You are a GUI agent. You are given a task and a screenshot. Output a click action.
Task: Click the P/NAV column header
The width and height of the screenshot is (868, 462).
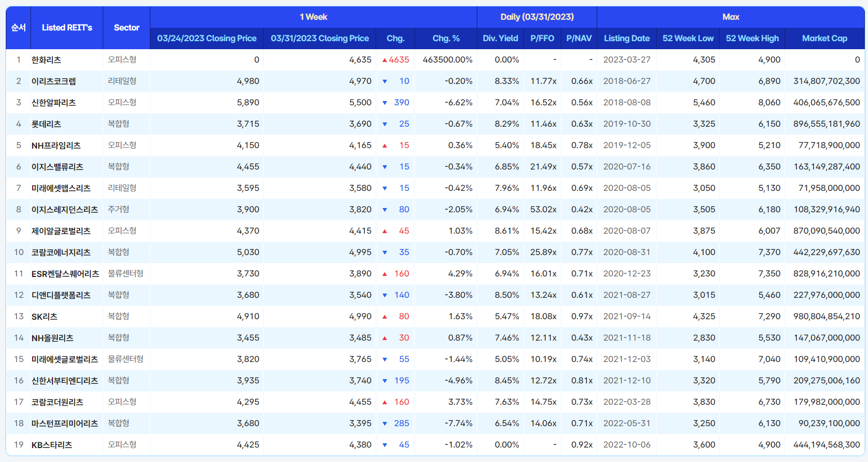pos(579,38)
